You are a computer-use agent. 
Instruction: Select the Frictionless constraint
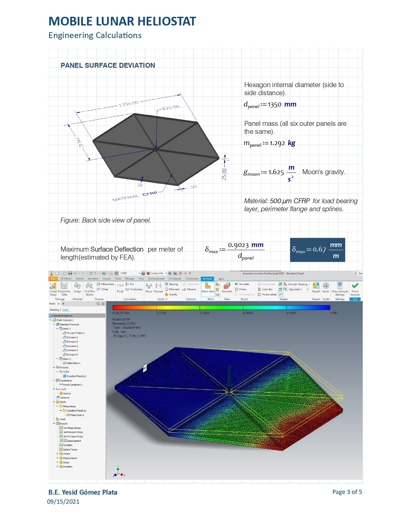coord(134,289)
